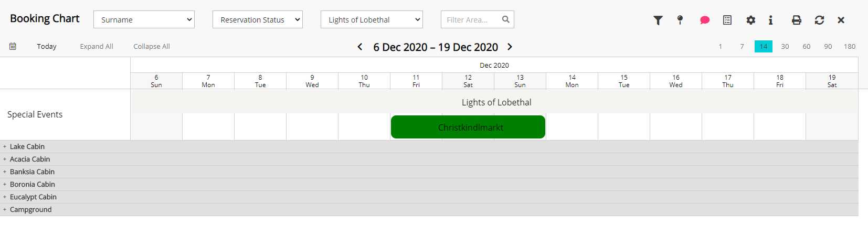This screenshot has width=868, height=225.
Task: Expand the Lake Cabin row
Action: (x=5, y=146)
